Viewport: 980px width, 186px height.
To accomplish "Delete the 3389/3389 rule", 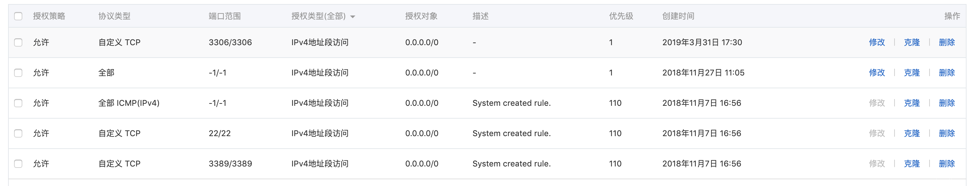I will coord(947,164).
